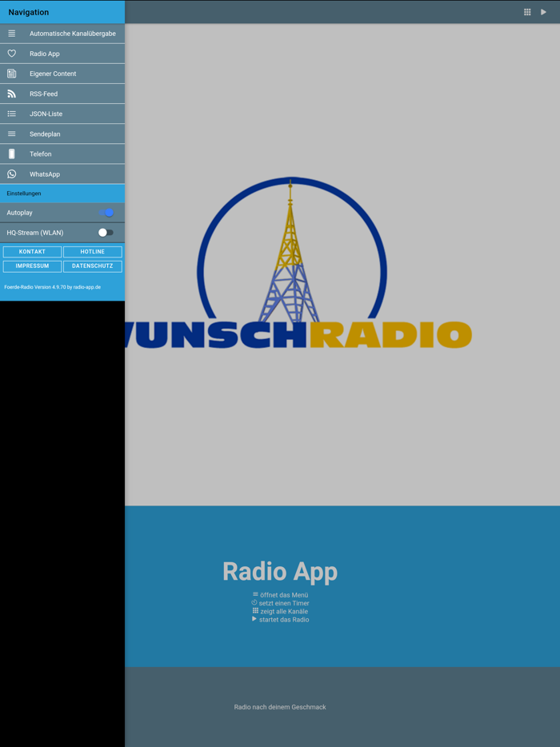The width and height of the screenshot is (560, 747).
Task: Click the RSS feed icon
Action: 12,94
